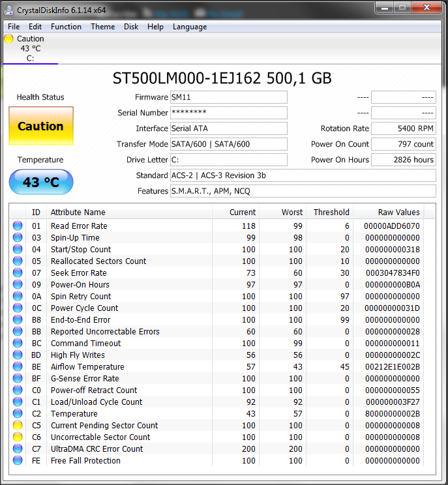Click the blue status icon for Command Timeout

(x=18, y=344)
